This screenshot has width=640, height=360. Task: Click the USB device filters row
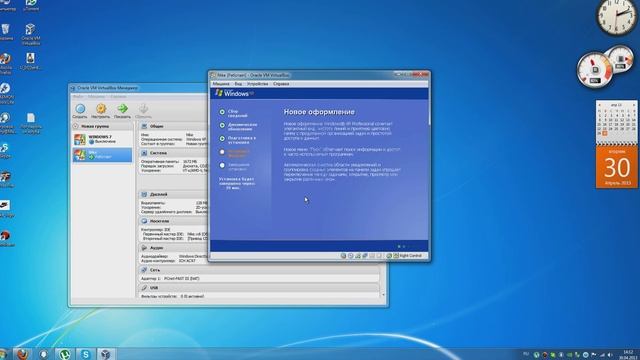pyautogui.click(x=259, y=296)
